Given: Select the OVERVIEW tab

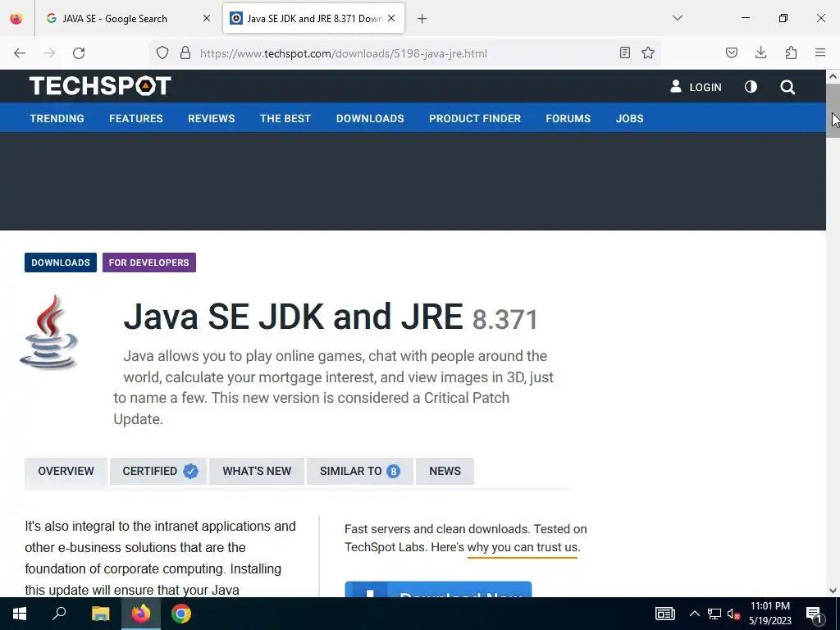Looking at the screenshot, I should pyautogui.click(x=66, y=471).
